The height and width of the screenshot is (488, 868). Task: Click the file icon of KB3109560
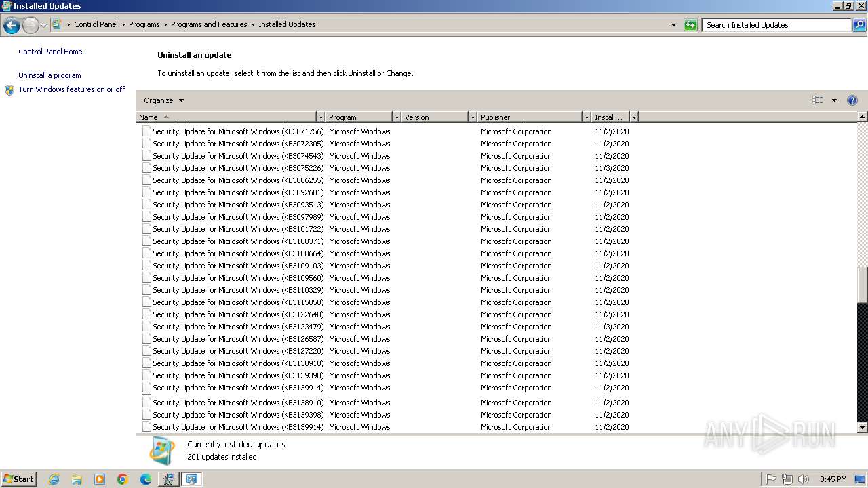pyautogui.click(x=146, y=278)
